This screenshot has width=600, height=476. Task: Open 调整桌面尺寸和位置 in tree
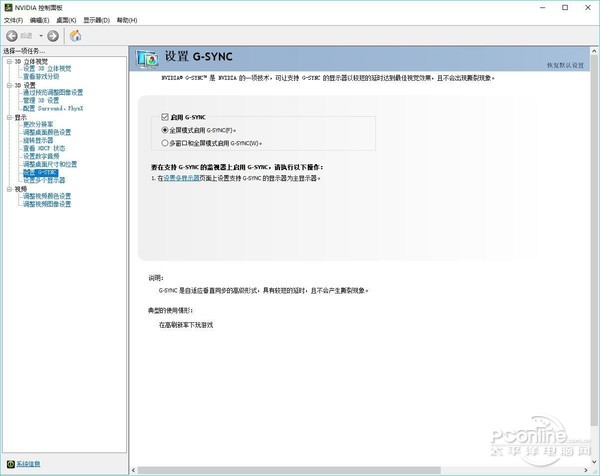(x=50, y=164)
